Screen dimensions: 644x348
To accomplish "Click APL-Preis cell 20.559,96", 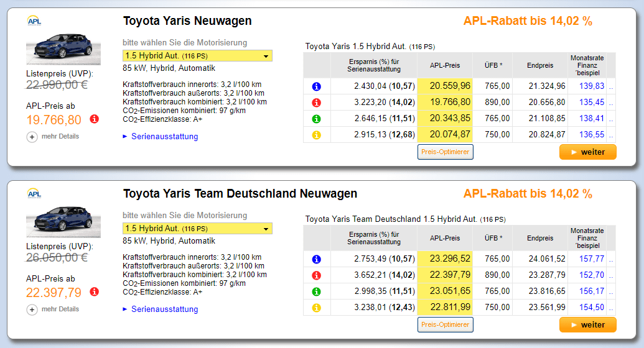I will 446,86.
